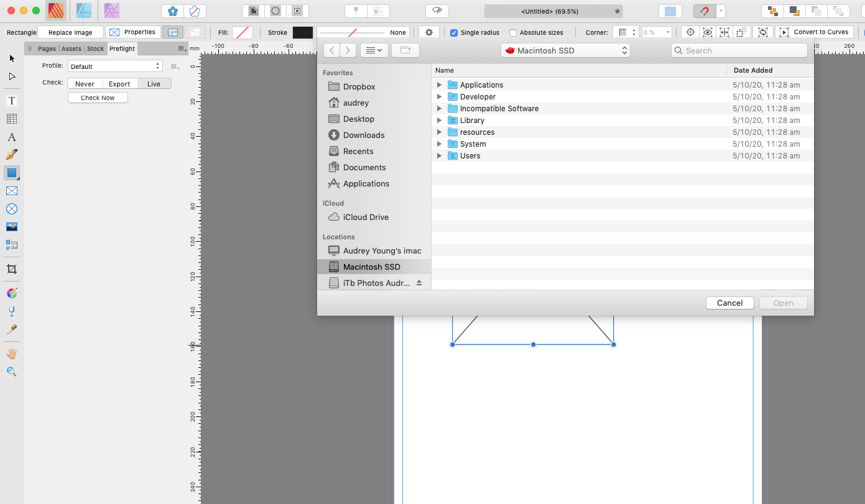Open the Profile dropdown in Preflight panel
This screenshot has height=504, width=865.
pyautogui.click(x=114, y=65)
